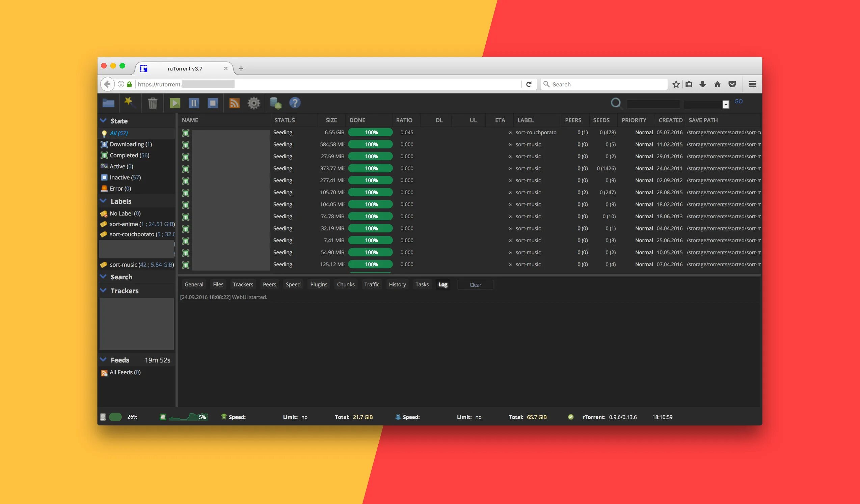Bookmark page with star icon
The width and height of the screenshot is (860, 504).
coord(676,84)
